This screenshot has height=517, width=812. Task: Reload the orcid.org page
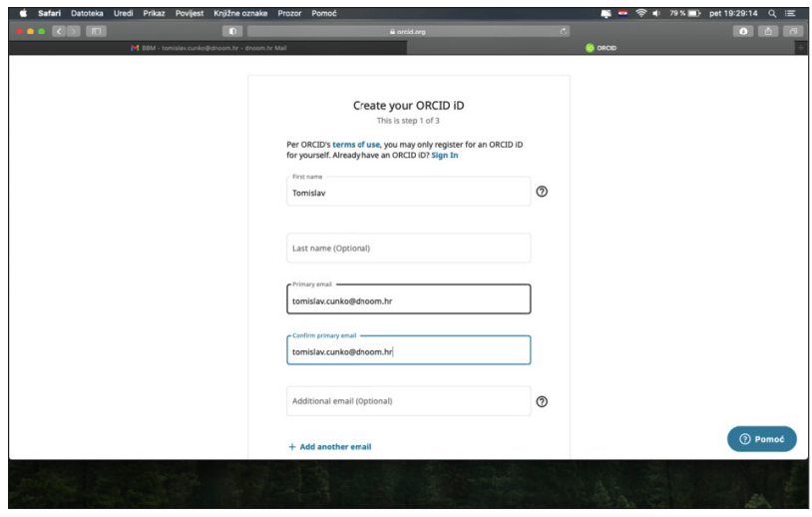pos(565,32)
